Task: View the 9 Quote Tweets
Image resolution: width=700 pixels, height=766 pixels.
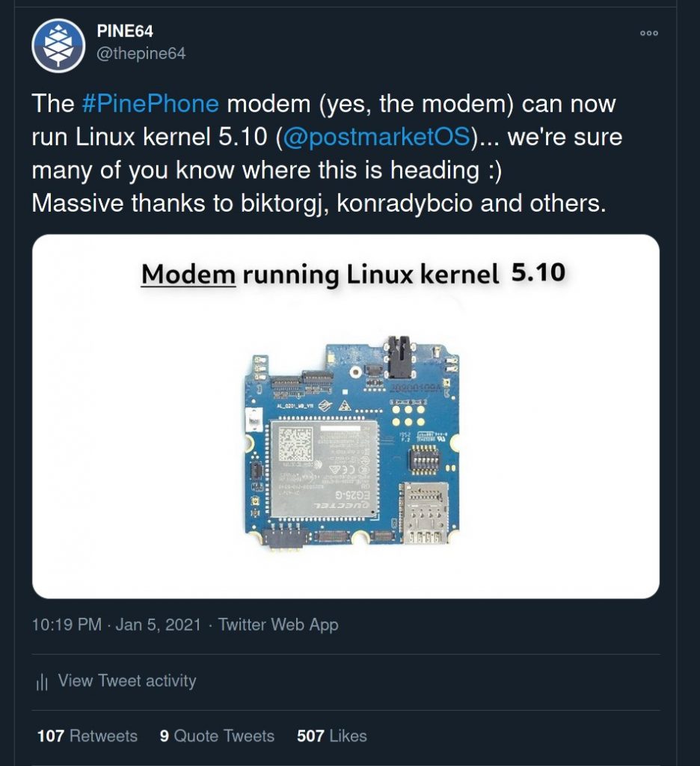Action: pos(217,736)
